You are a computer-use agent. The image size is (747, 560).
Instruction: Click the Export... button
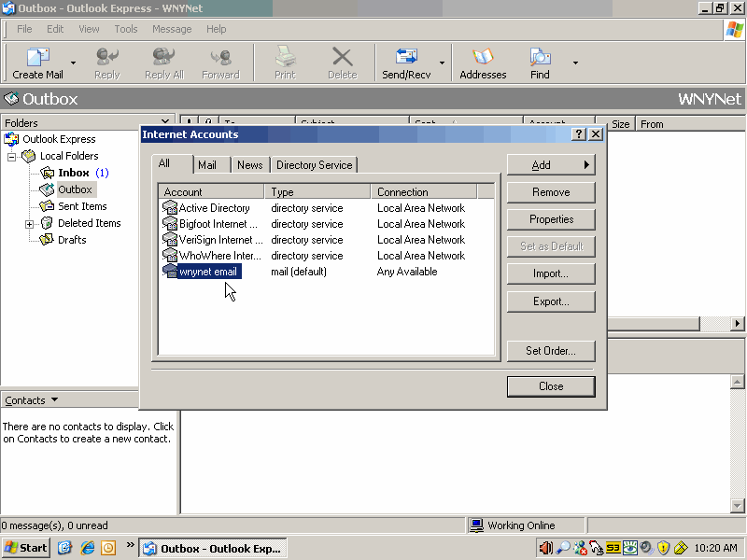(x=551, y=301)
